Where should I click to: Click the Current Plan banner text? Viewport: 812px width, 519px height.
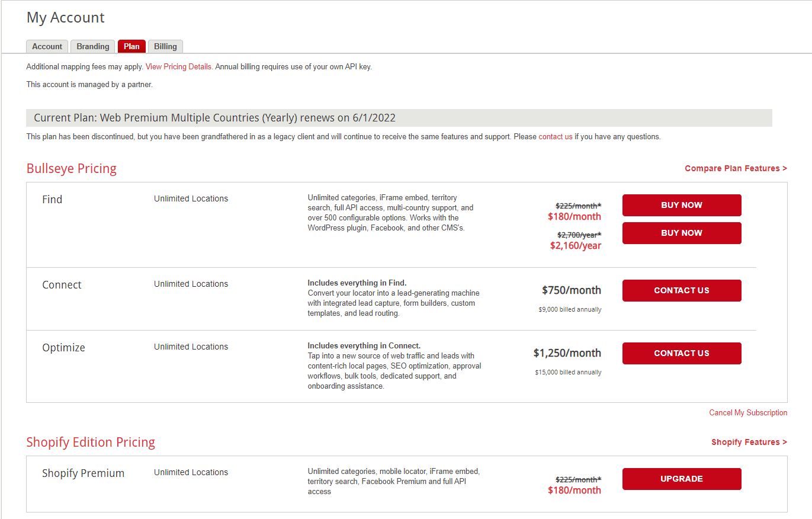pos(214,118)
